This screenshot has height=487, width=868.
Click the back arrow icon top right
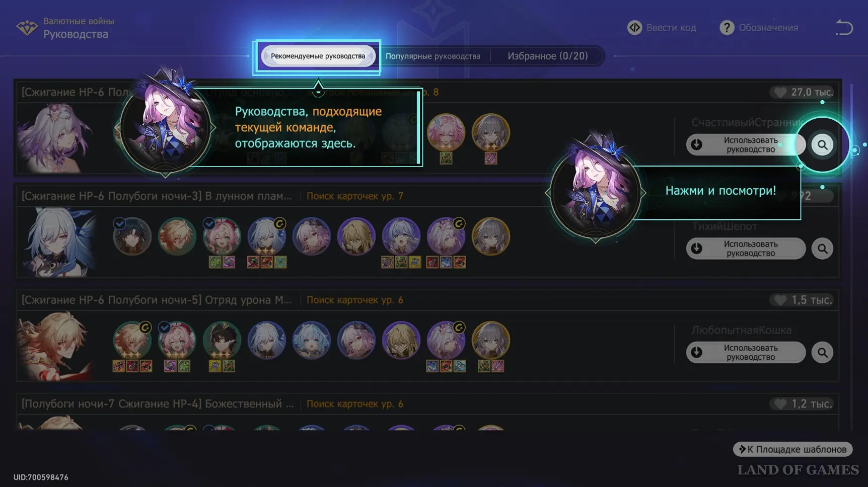point(844,28)
